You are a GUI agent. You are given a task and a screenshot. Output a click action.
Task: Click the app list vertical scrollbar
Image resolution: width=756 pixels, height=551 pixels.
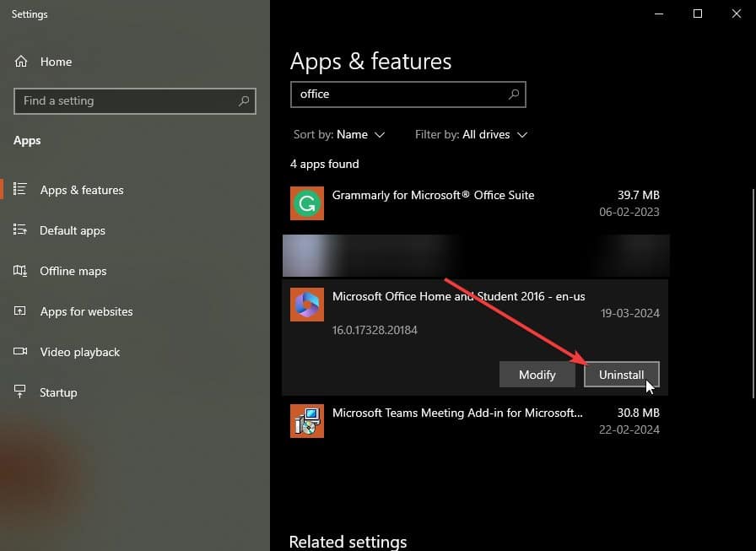753,293
